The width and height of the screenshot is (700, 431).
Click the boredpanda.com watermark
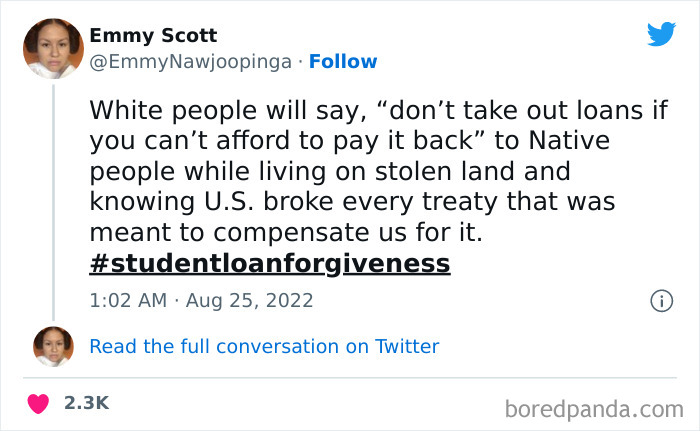[x=593, y=407]
